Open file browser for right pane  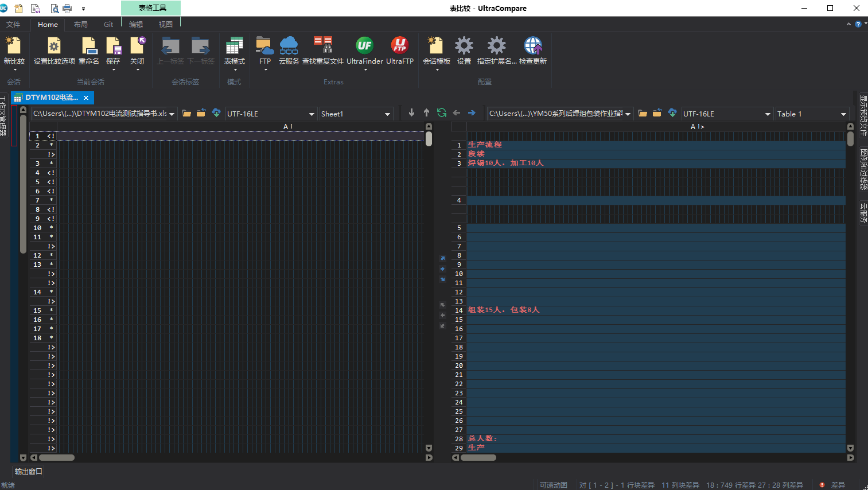643,114
